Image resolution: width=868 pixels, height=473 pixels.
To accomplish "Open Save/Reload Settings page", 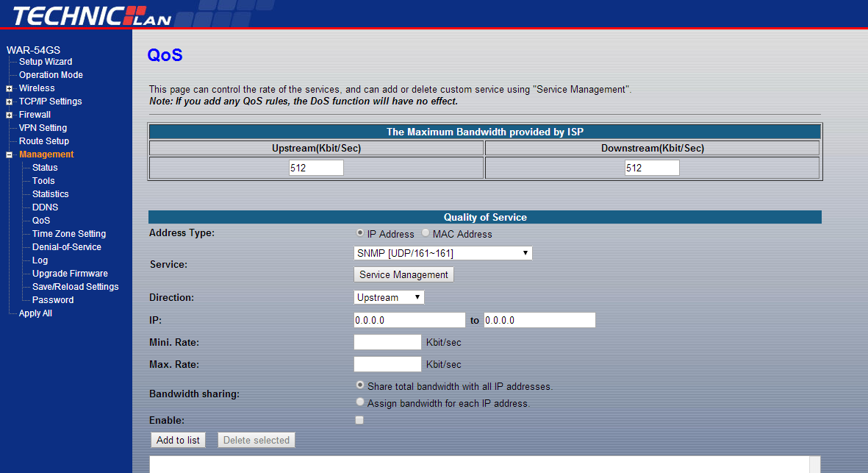I will click(x=75, y=288).
